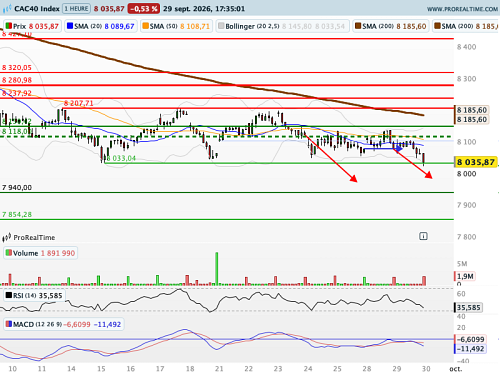
Task: Click the 7 900 price axis label
Action: 466,205
